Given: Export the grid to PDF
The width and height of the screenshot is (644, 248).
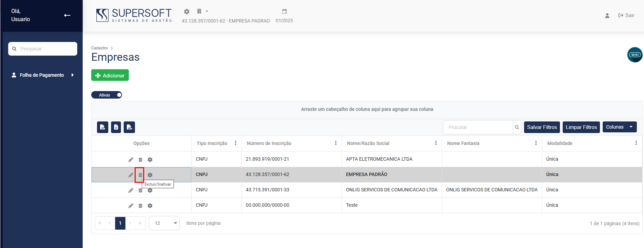Looking at the screenshot, I should [102, 127].
